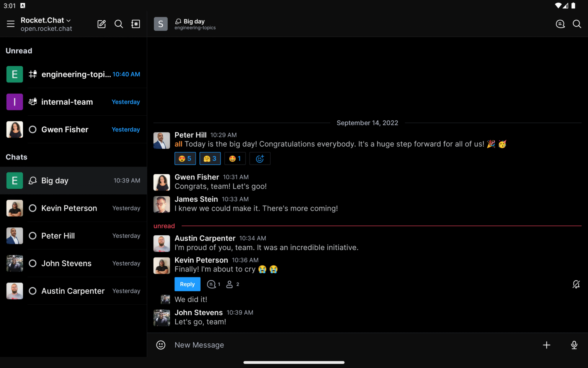Open Kevin Peterson's thread replies count

pos(213,284)
